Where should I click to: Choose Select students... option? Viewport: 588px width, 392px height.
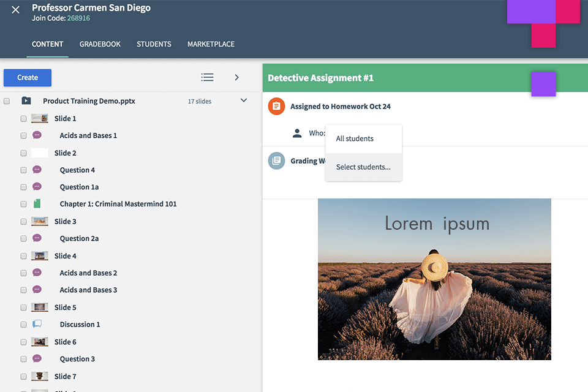click(363, 167)
